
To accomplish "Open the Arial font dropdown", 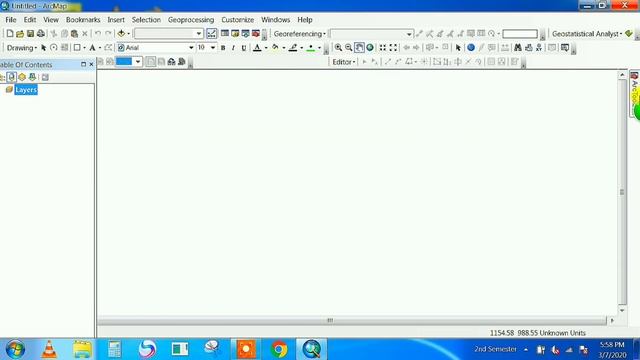I will tap(191, 48).
